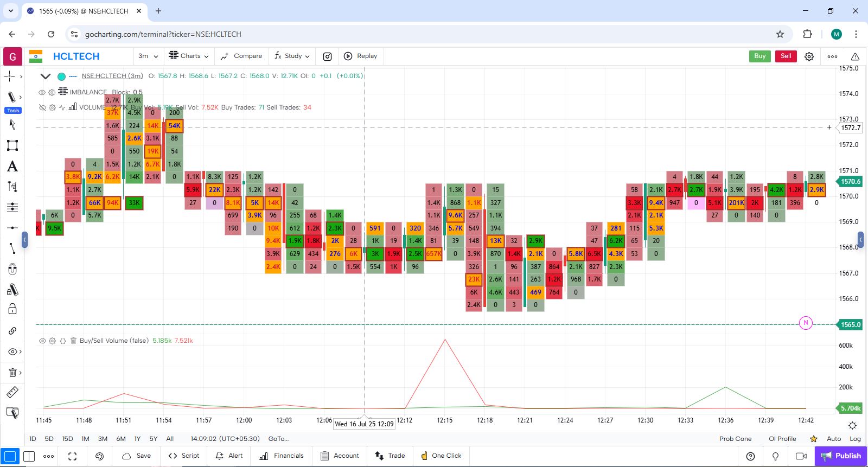Select the rectangle shape drawing tool
This screenshot has width=868, height=467.
coord(12,145)
